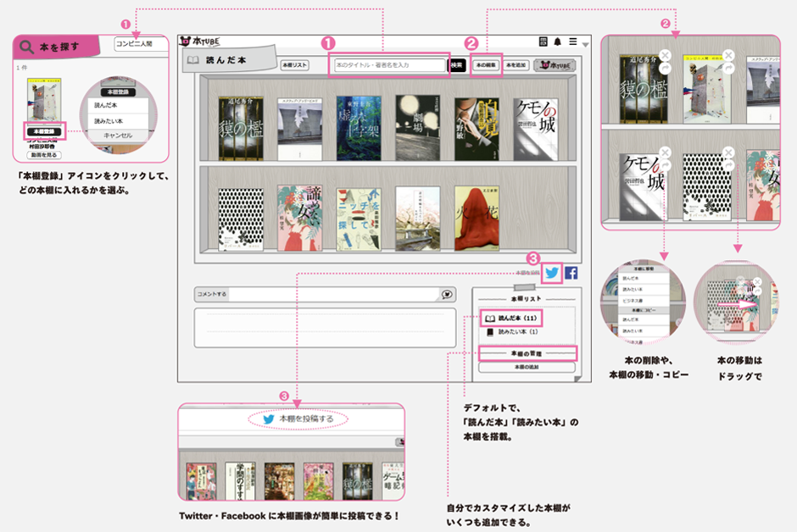The height and width of the screenshot is (532, 797).
Task: Submit the comment with the speech bubble icon
Action: 447,295
